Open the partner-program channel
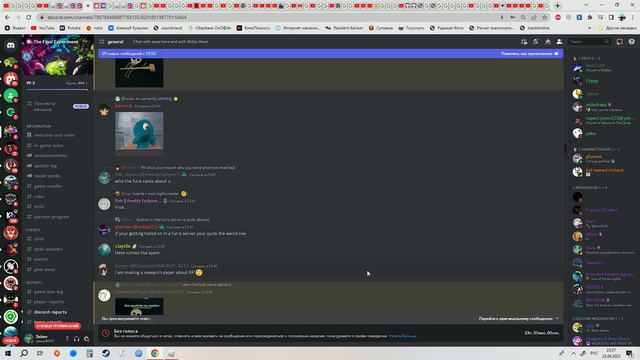Image resolution: width=640 pixels, height=360 pixels. point(51,217)
